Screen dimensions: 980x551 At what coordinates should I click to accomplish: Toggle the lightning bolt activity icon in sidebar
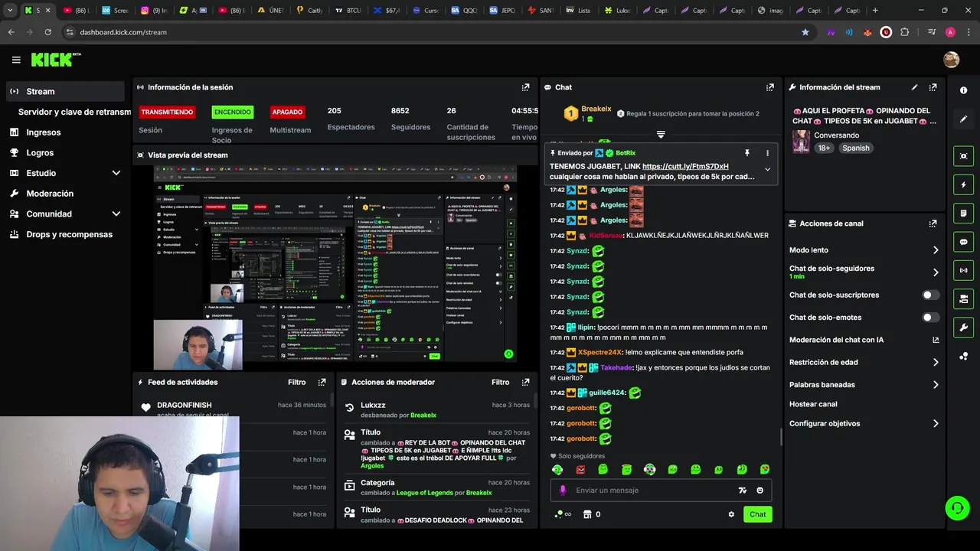963,184
